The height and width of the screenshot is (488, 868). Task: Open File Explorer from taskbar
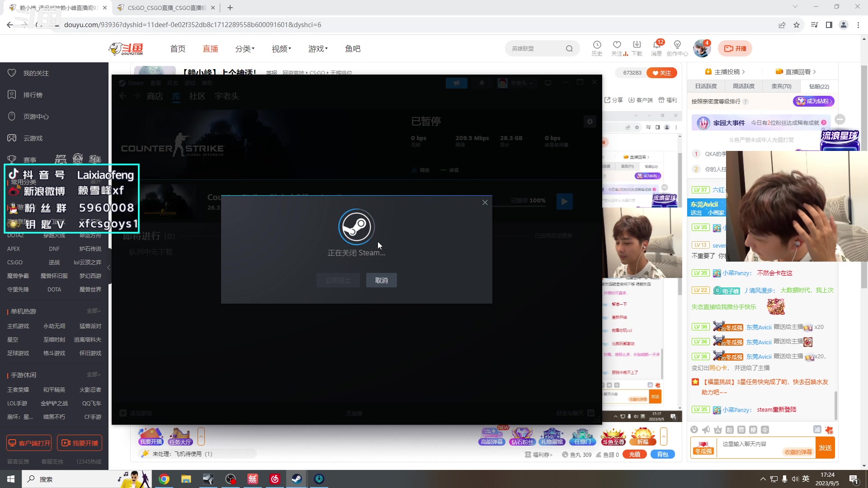(186, 479)
